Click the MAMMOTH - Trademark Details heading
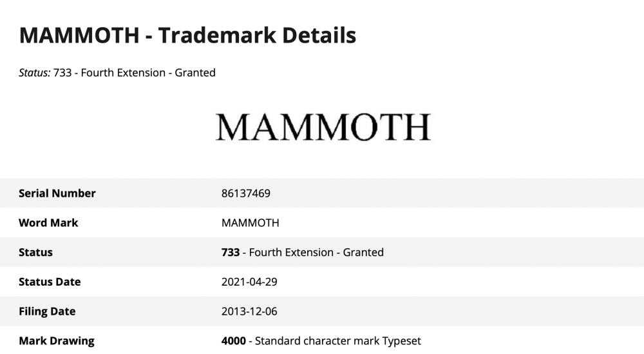644x354 pixels. [x=187, y=35]
